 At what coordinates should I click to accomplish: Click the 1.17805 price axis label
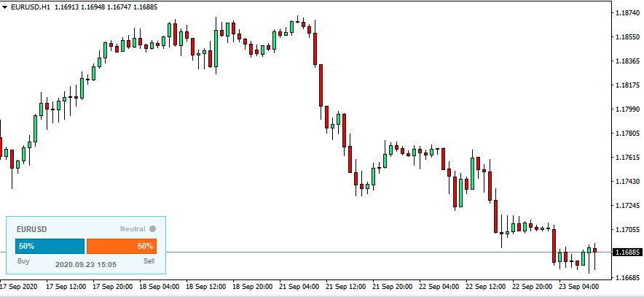pos(627,134)
